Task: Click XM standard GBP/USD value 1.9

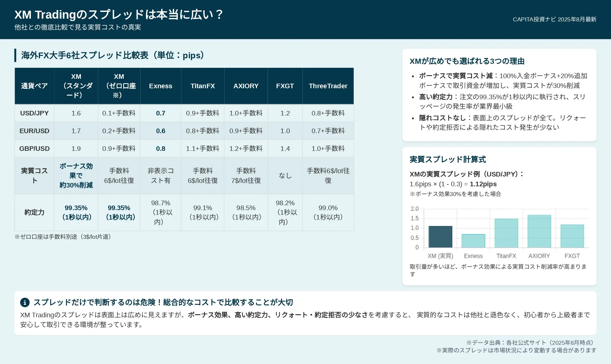Action: [76, 149]
